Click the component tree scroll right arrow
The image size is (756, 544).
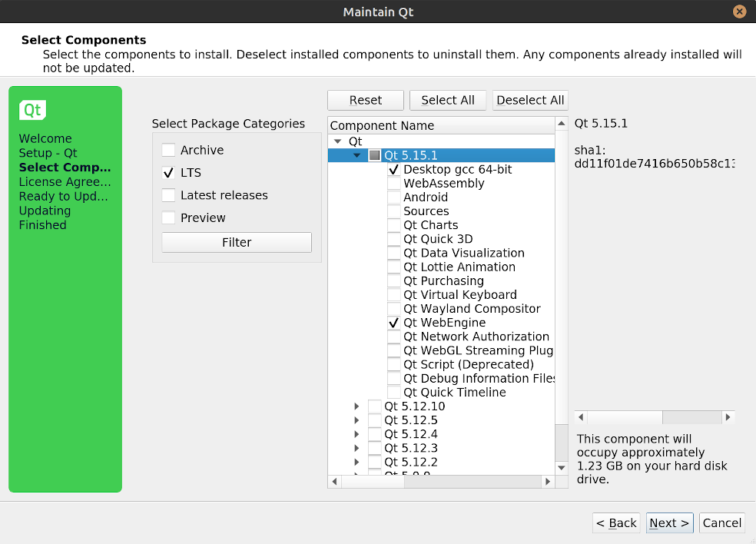pyautogui.click(x=548, y=481)
